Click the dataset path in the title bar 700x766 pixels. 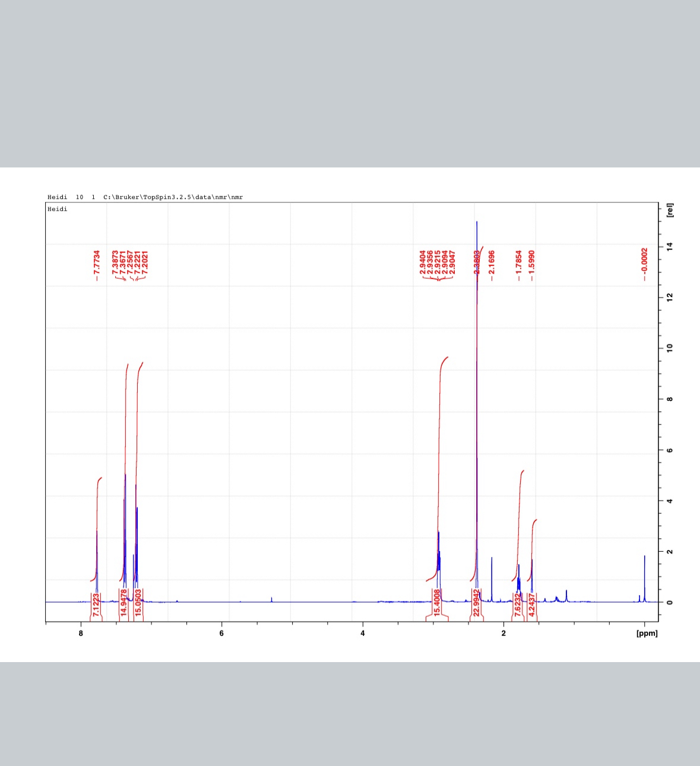click(172, 197)
